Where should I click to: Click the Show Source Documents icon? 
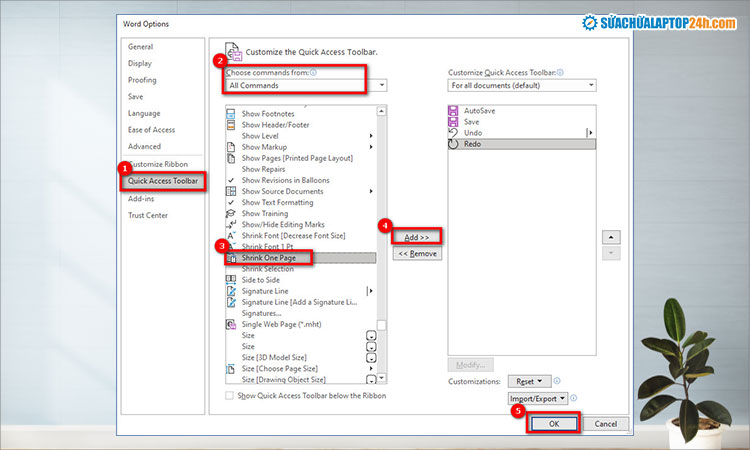231,191
